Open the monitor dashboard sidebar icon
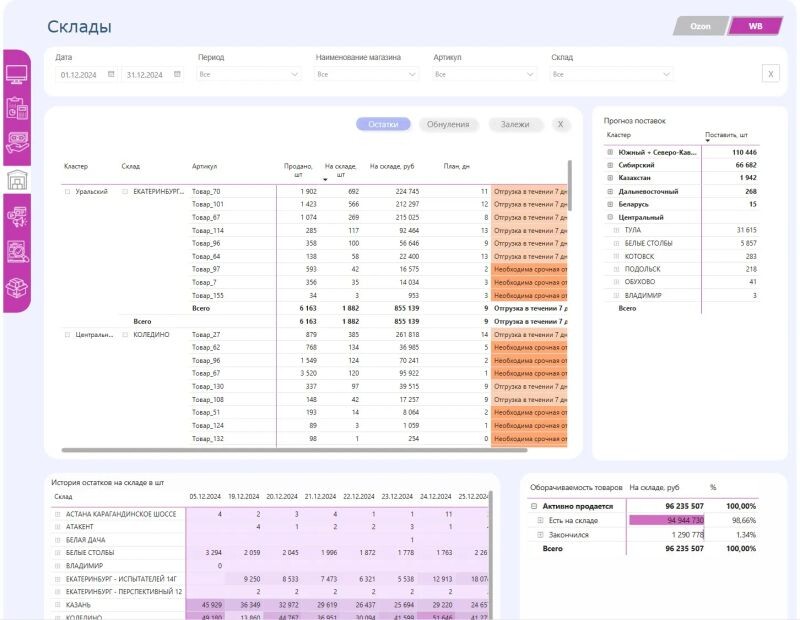 point(17,74)
